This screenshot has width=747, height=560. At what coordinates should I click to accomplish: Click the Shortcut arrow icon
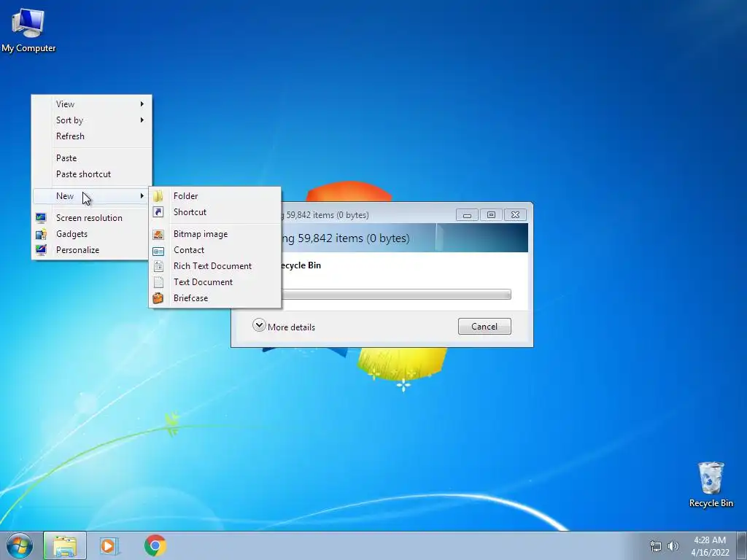pos(158,212)
